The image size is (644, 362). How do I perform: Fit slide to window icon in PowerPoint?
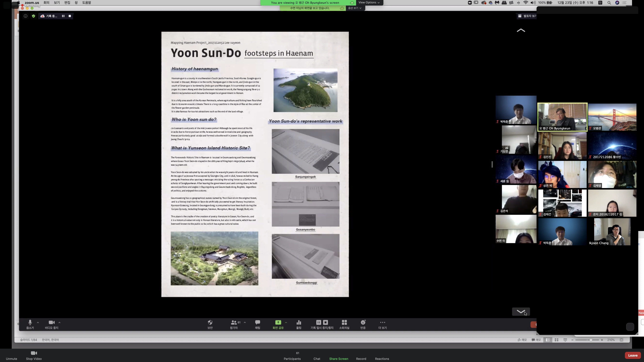[x=621, y=340]
